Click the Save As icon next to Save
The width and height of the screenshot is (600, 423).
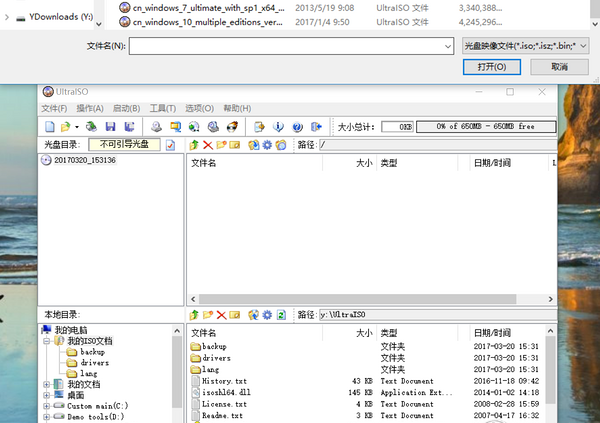point(129,127)
